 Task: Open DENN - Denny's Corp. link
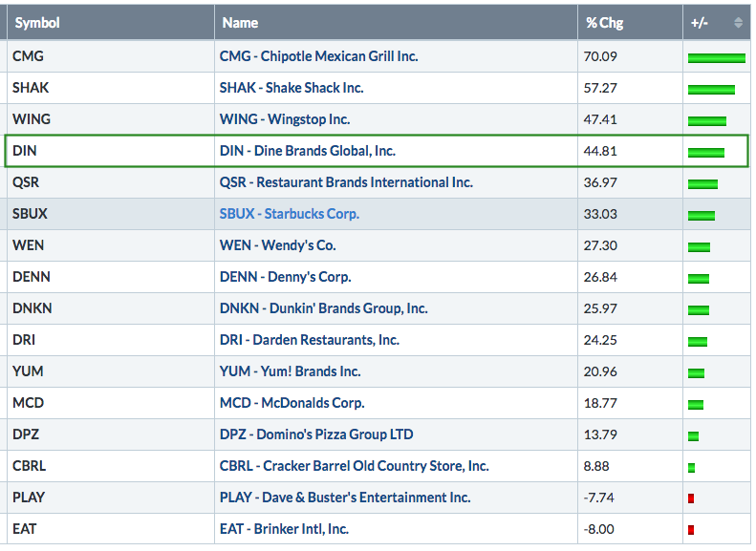(285, 277)
